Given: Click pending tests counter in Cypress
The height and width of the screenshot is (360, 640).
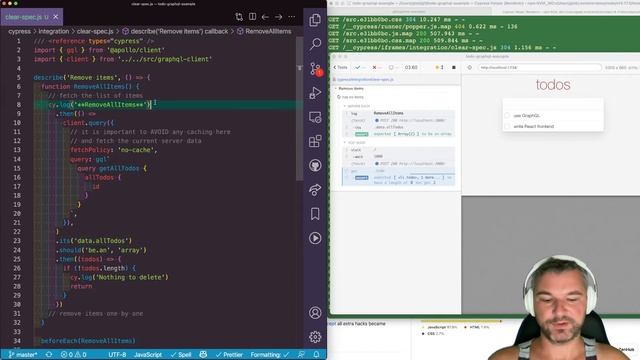Looking at the screenshot, I should pos(393,67).
